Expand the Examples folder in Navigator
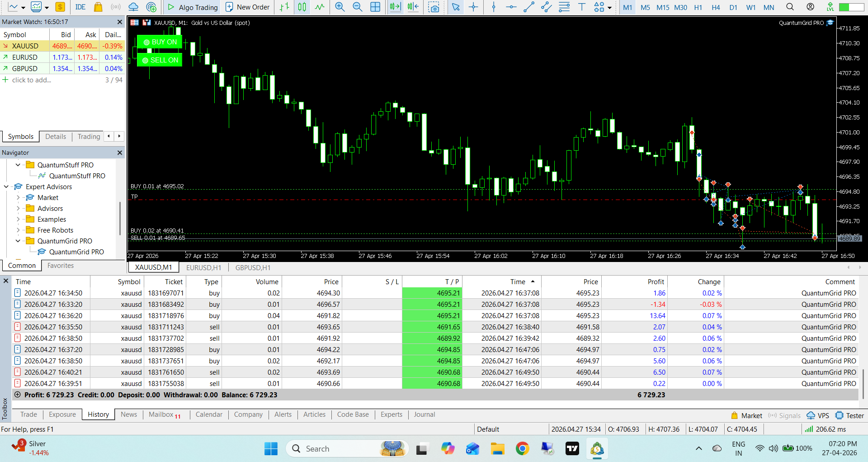 (18, 219)
